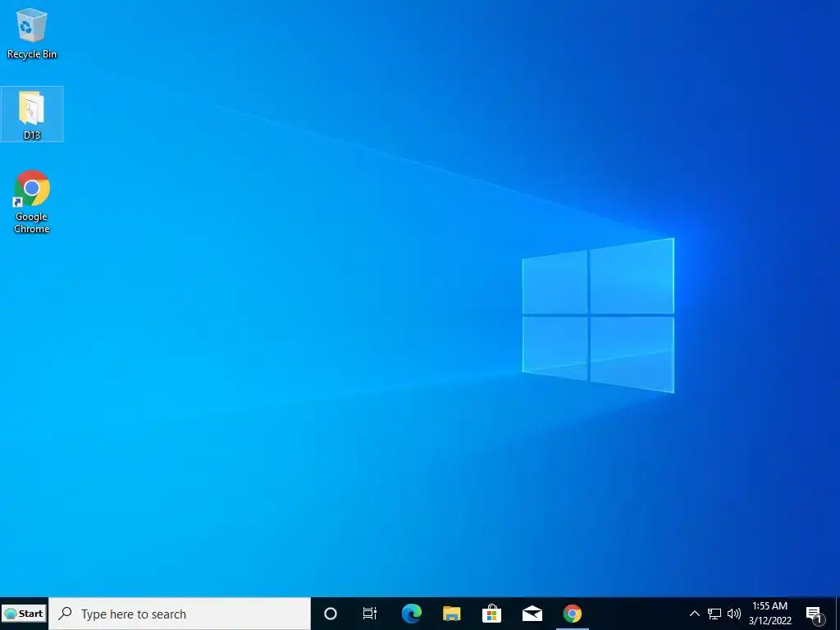Open Task View from taskbar

[x=370, y=614]
